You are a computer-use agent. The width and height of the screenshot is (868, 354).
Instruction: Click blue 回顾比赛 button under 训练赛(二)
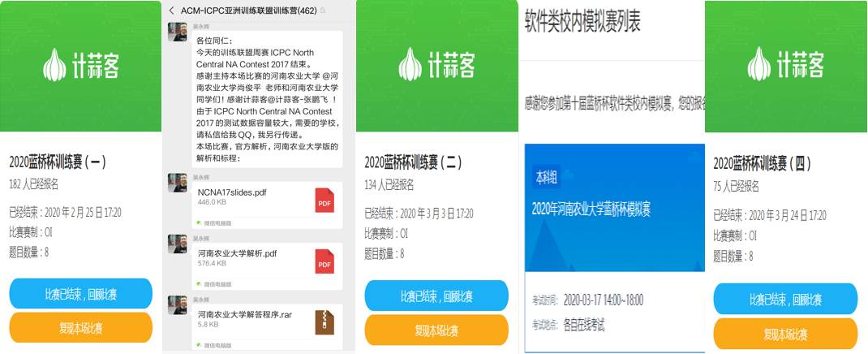pos(436,296)
